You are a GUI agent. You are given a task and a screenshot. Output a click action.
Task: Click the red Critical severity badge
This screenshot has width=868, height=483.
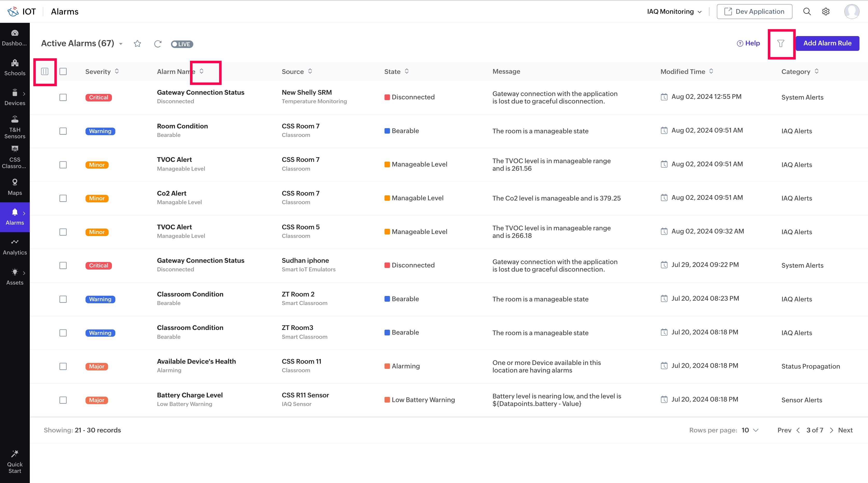pyautogui.click(x=98, y=98)
